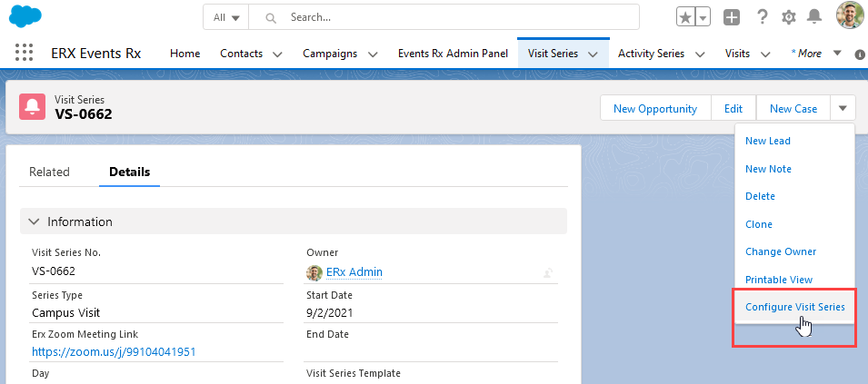The image size is (868, 384).
Task: Click the Favorites star icon
Action: point(685,17)
